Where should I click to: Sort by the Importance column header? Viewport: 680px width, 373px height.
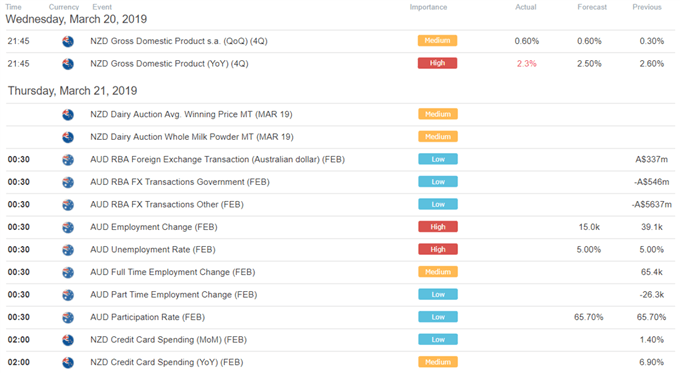point(428,7)
